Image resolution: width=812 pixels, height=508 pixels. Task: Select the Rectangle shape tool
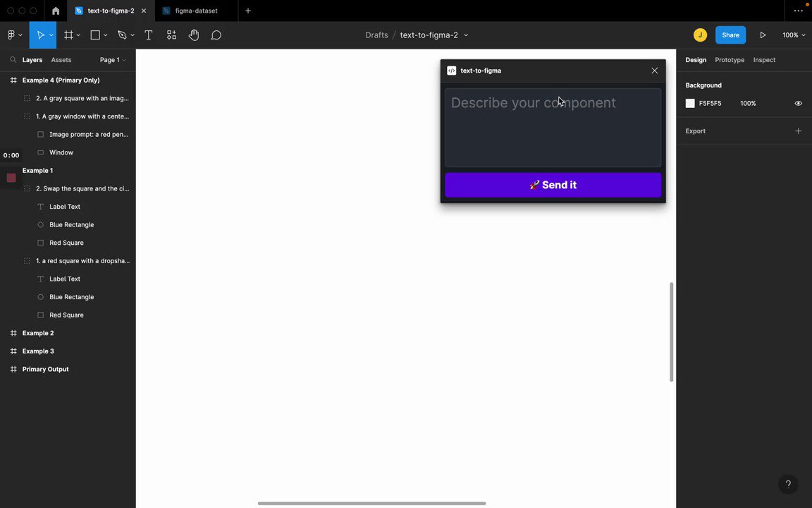tap(95, 35)
